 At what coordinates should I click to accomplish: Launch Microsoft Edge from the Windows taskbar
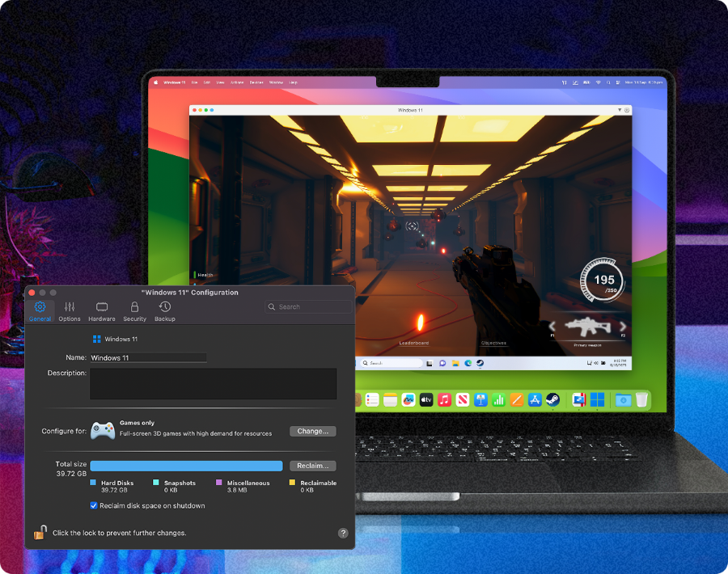point(468,364)
